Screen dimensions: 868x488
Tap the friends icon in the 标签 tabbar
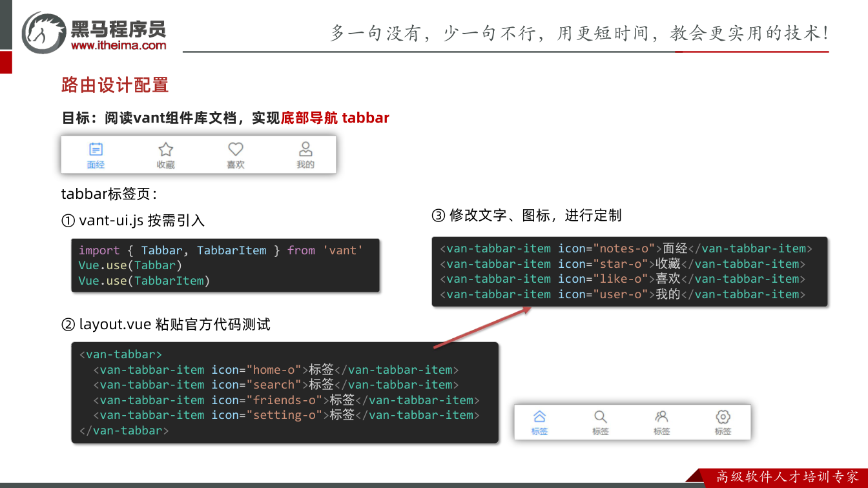(x=661, y=416)
